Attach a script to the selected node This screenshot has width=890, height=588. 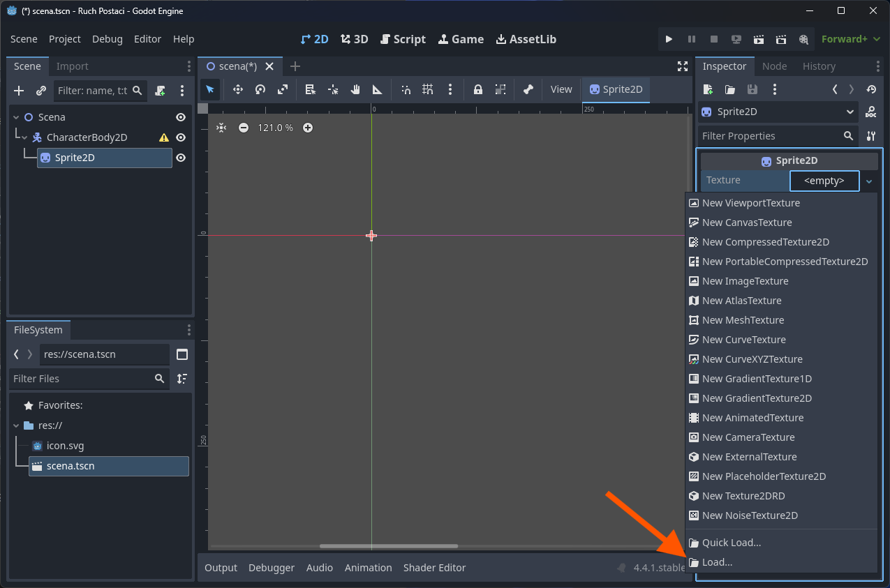point(160,91)
